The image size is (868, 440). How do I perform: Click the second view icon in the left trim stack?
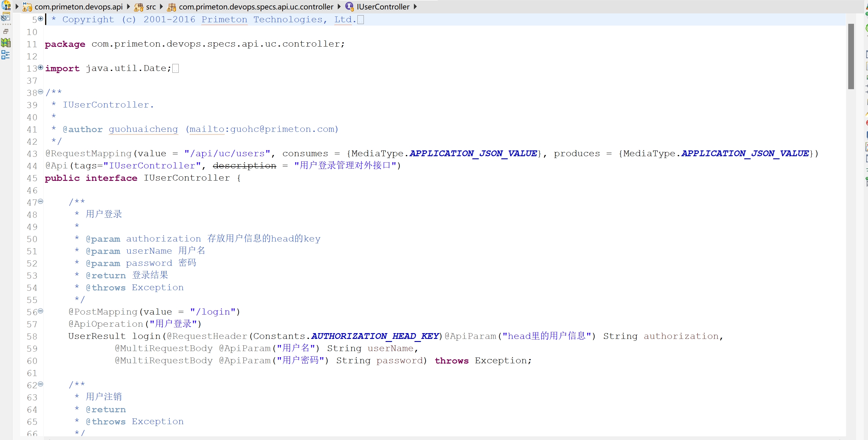click(x=6, y=16)
